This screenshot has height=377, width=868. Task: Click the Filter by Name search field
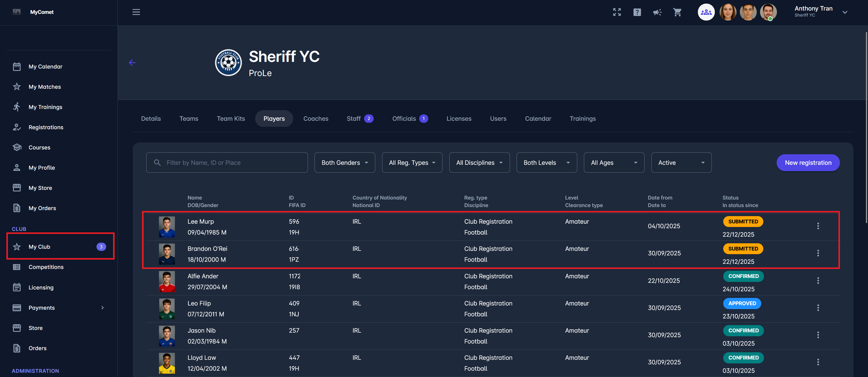(227, 162)
